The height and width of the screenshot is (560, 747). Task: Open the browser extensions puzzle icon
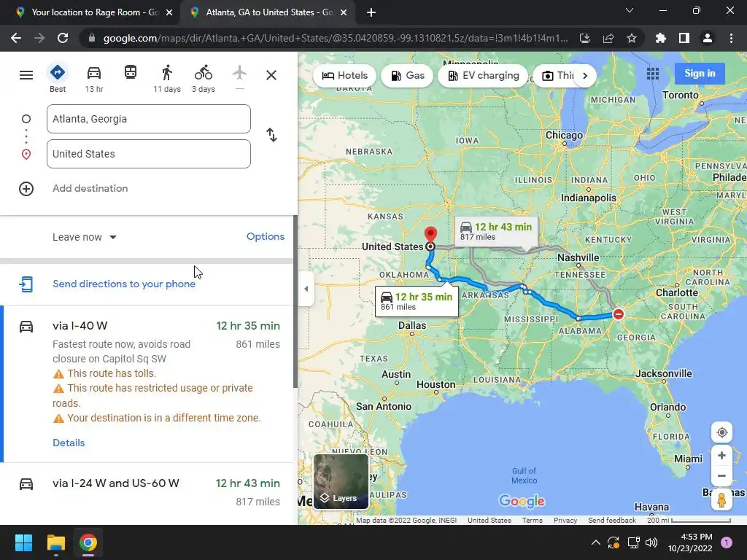(x=660, y=38)
